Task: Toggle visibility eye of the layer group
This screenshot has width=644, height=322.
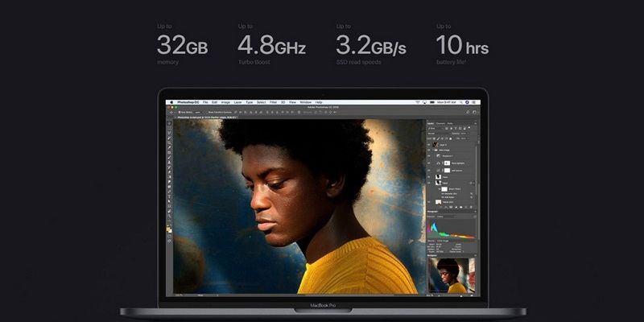Action: (x=429, y=151)
